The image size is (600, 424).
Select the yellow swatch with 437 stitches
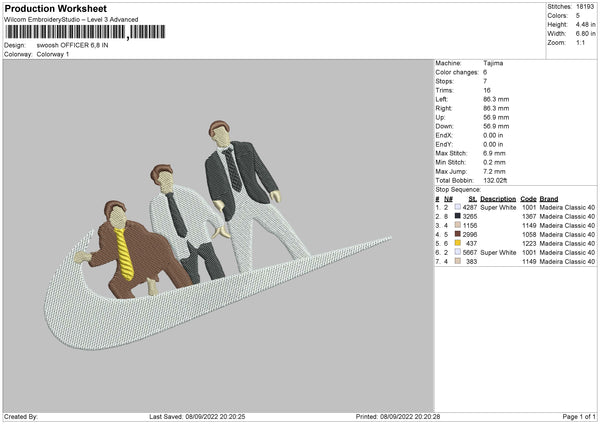457,243
